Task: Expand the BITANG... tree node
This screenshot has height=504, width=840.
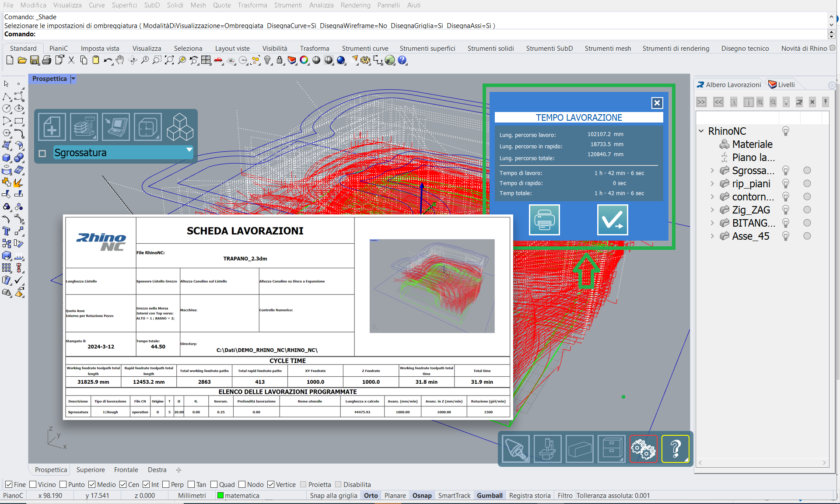Action: [712, 223]
